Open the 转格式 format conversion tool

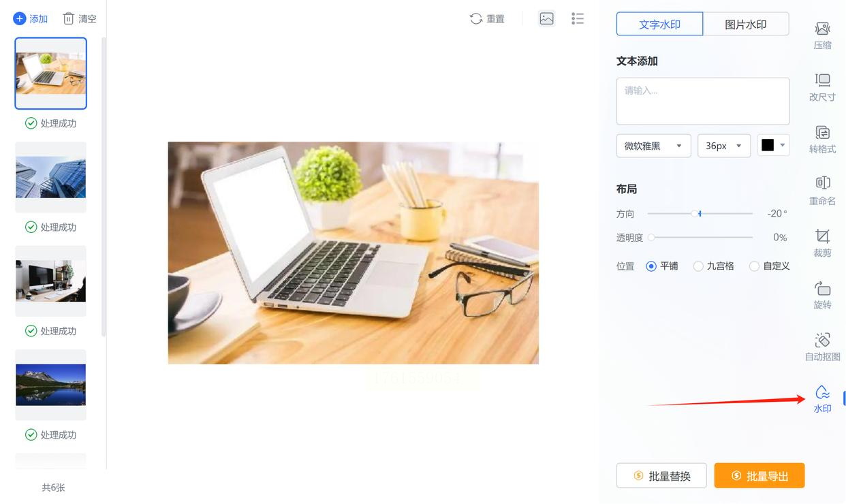822,139
